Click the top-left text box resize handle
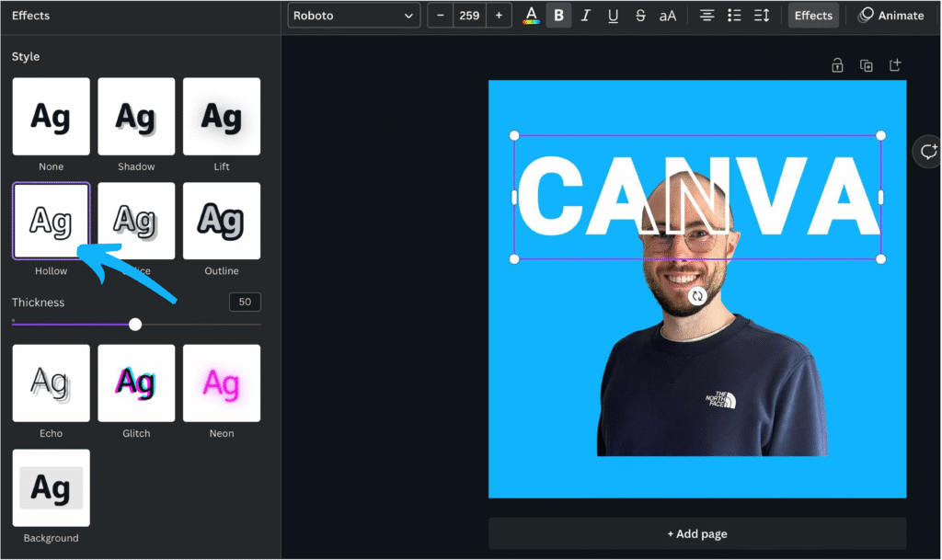This screenshot has height=560, width=942. click(x=514, y=136)
